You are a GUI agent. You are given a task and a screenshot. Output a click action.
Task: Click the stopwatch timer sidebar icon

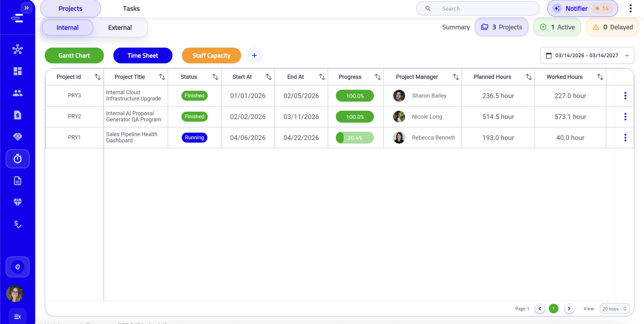(17, 159)
